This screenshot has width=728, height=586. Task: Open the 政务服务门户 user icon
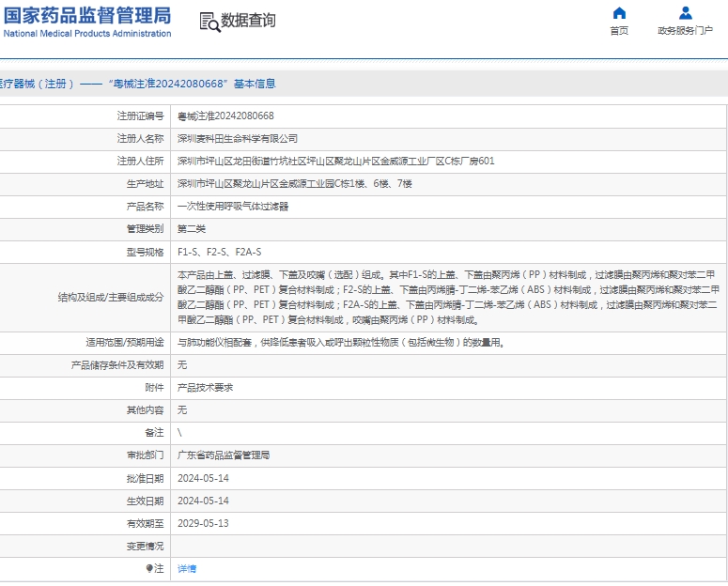point(686,13)
